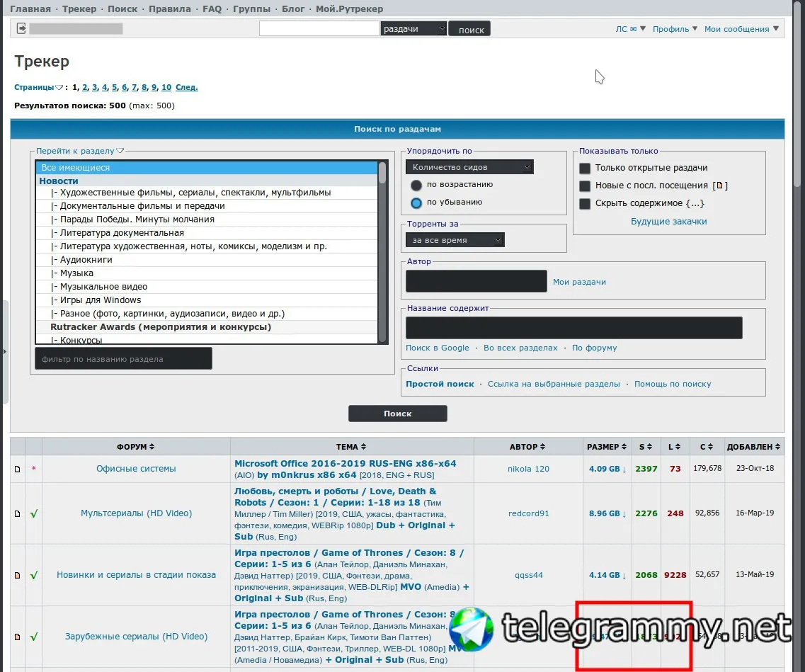
Task: Click the logout icon beside the username
Action: pyautogui.click(x=21, y=28)
